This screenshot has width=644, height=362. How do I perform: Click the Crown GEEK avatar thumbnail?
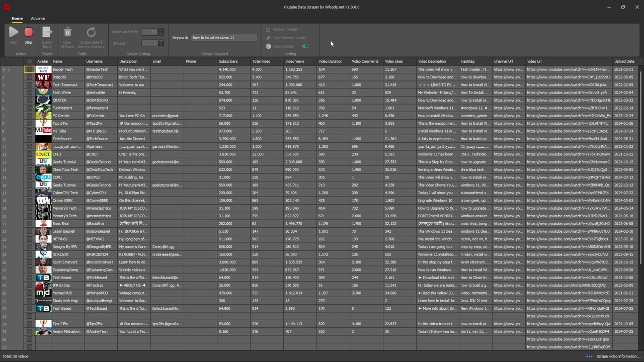coord(43,200)
